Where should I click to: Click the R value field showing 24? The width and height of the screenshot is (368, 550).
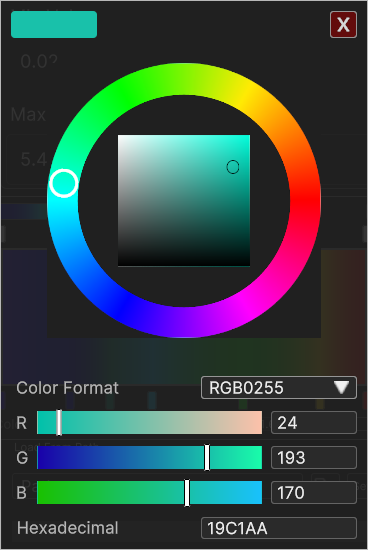point(314,423)
